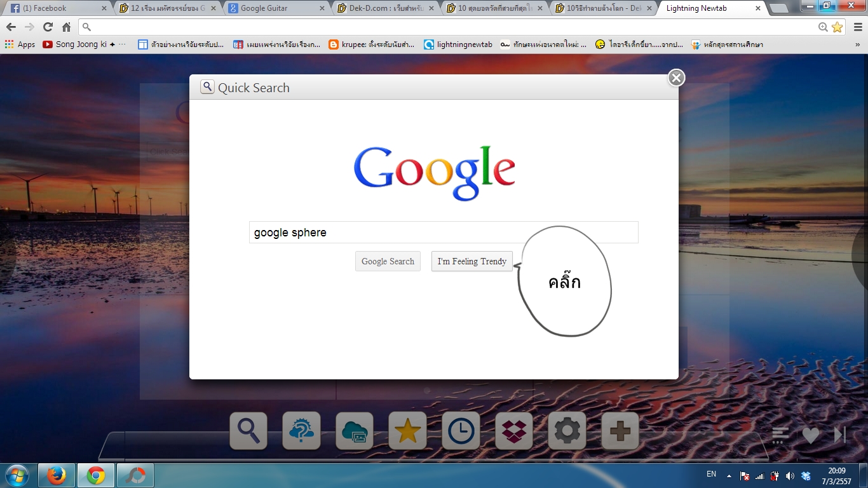This screenshot has height=488, width=868.
Task: Click the I'm Feeling Trendy button
Action: point(472,261)
